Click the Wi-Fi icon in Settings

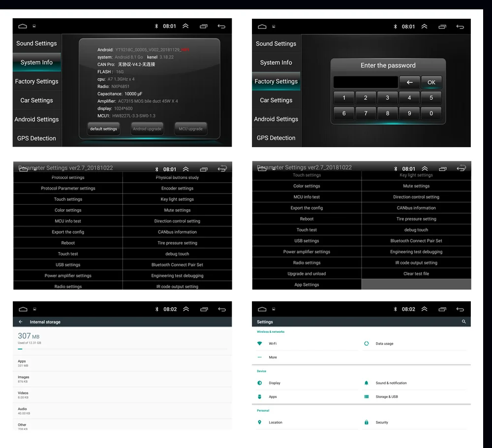tap(259, 344)
